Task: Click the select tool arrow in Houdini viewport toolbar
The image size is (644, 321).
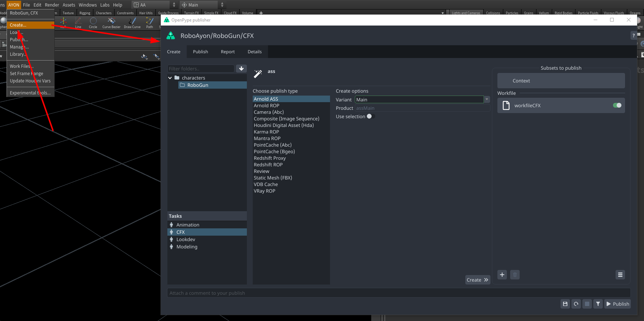Action: coord(144,57)
